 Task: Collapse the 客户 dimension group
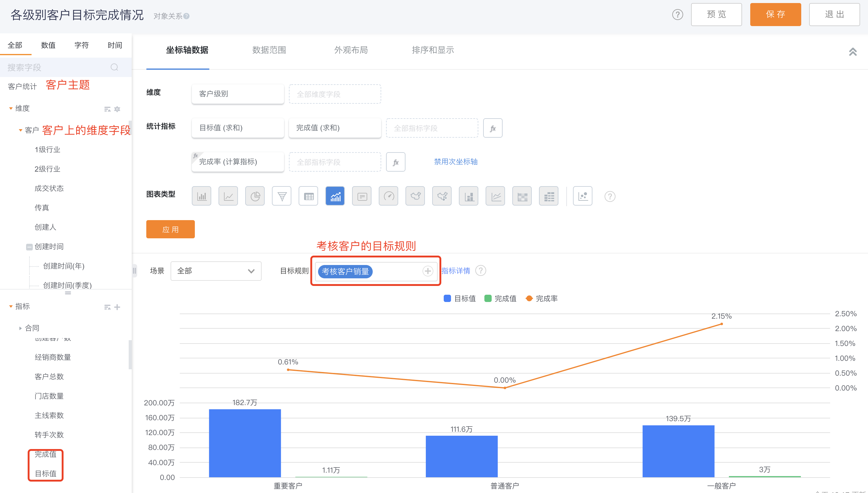(21, 130)
